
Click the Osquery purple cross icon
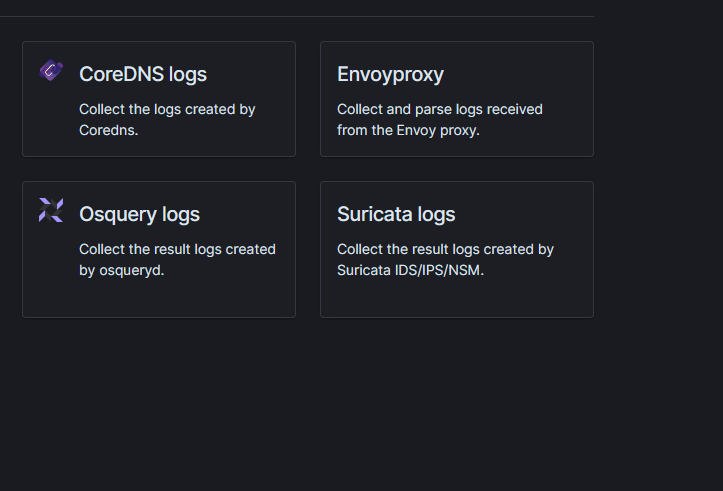[51, 210]
